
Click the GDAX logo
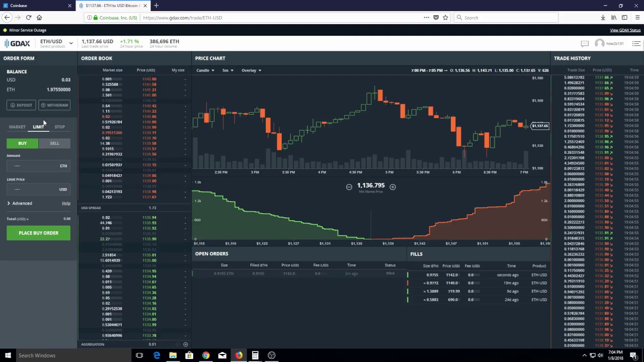(x=17, y=44)
